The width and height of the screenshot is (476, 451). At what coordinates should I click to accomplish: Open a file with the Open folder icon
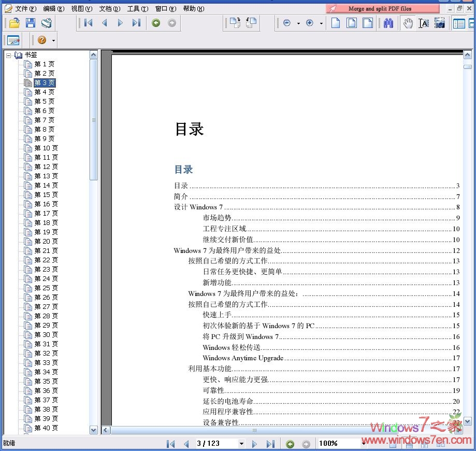pos(14,23)
